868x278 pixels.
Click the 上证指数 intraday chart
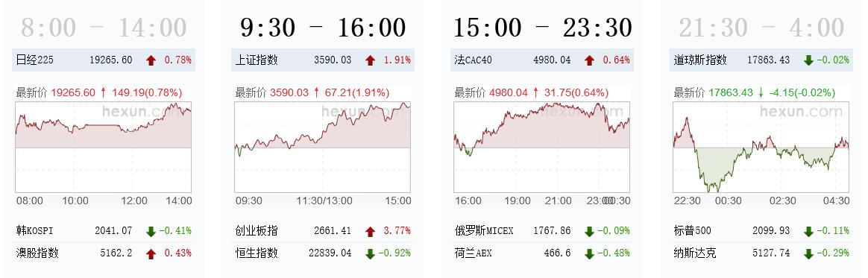(x=323, y=147)
